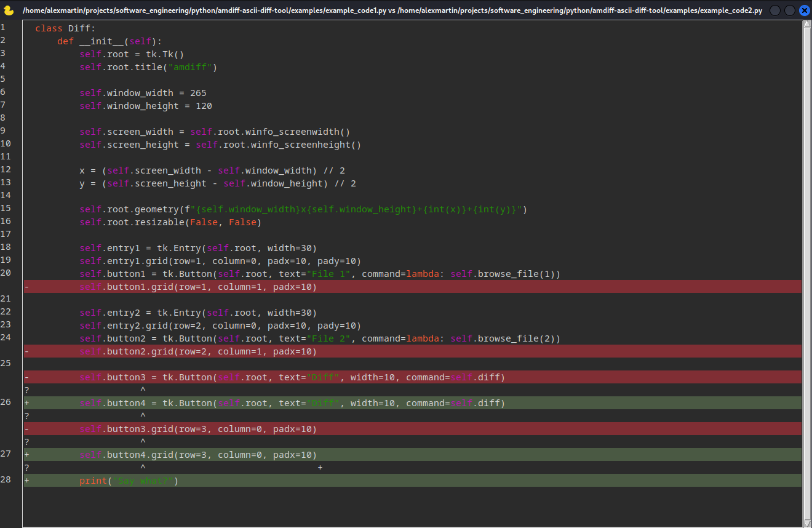The height and width of the screenshot is (528, 812).
Task: Click the 'class Diff:' line
Action: pos(65,28)
